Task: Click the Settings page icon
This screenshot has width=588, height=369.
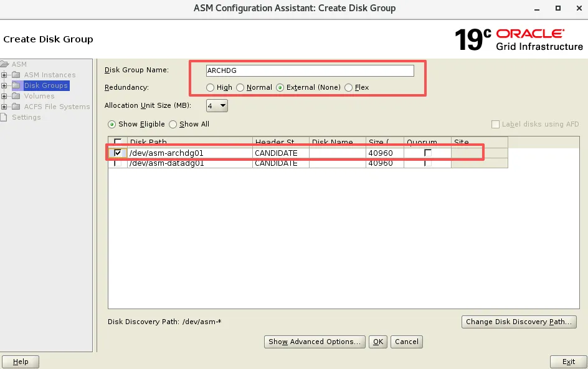Action: point(4,117)
